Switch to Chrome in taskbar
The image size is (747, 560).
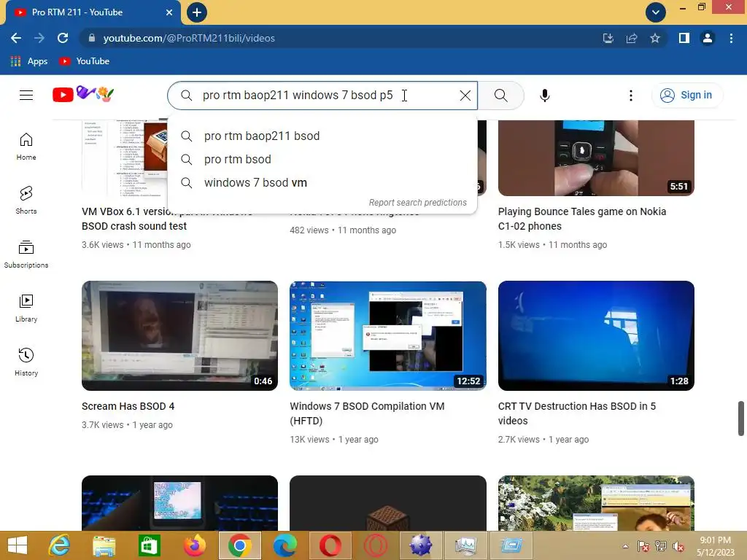coord(239,545)
